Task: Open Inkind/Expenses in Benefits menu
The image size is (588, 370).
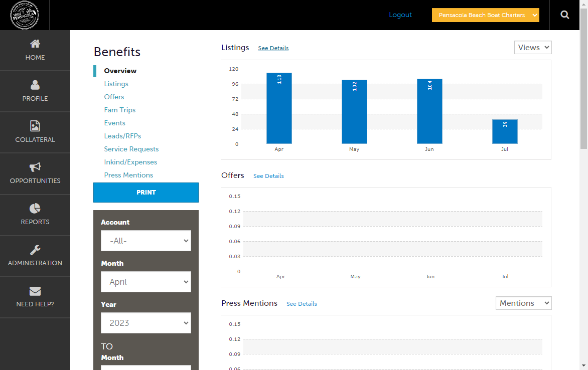Action: point(130,162)
